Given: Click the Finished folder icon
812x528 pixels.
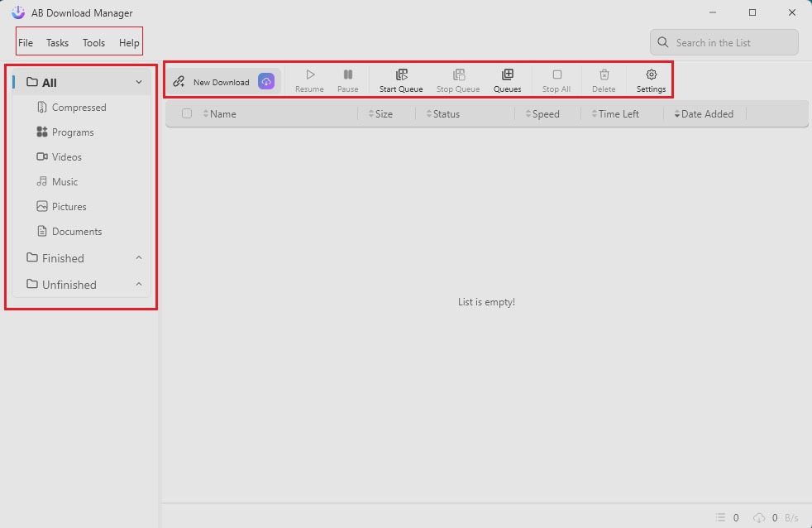Looking at the screenshot, I should (32, 257).
